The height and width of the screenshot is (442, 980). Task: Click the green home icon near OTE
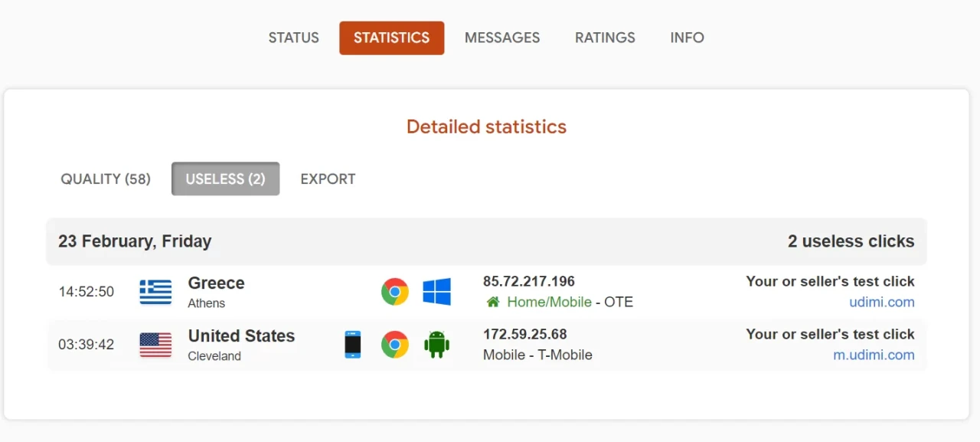pyautogui.click(x=493, y=303)
